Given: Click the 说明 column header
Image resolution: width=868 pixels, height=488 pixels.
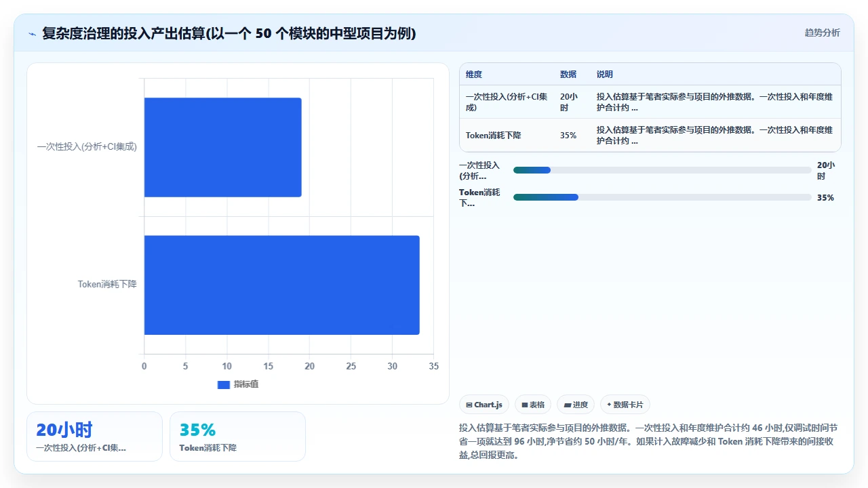Looking at the screenshot, I should 605,75.
